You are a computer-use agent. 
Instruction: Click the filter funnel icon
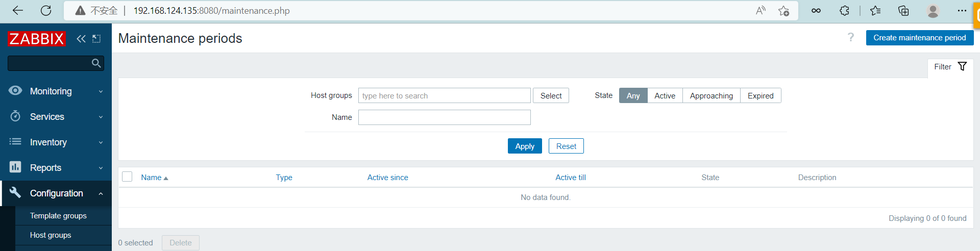(962, 66)
